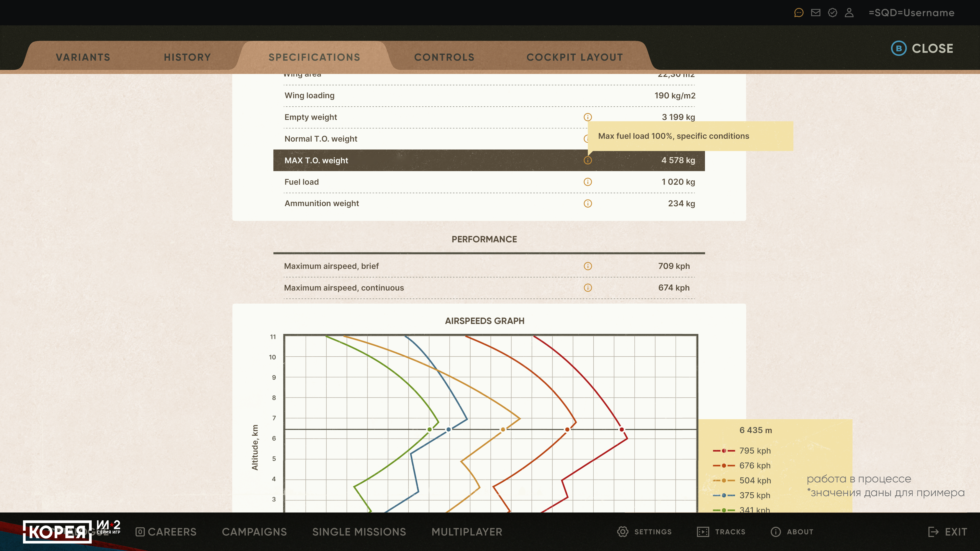This screenshot has height=551, width=980.
Task: Select the Wing loading row label
Action: pos(309,95)
